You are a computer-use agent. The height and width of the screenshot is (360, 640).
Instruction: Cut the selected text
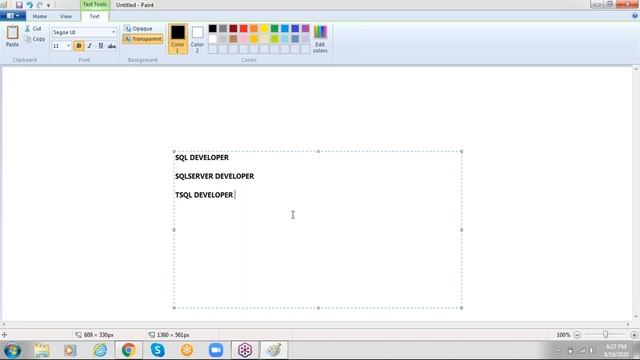point(33,29)
